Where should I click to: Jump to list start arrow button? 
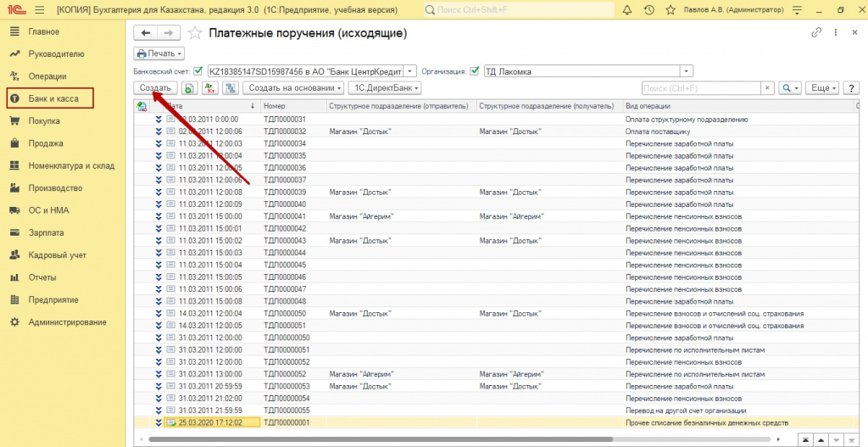point(806,440)
